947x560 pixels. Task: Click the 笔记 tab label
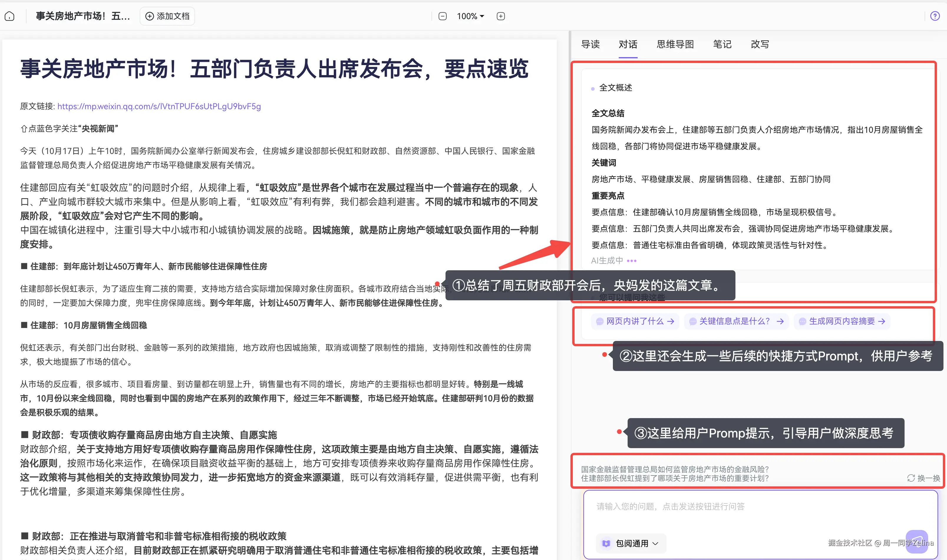pos(722,44)
